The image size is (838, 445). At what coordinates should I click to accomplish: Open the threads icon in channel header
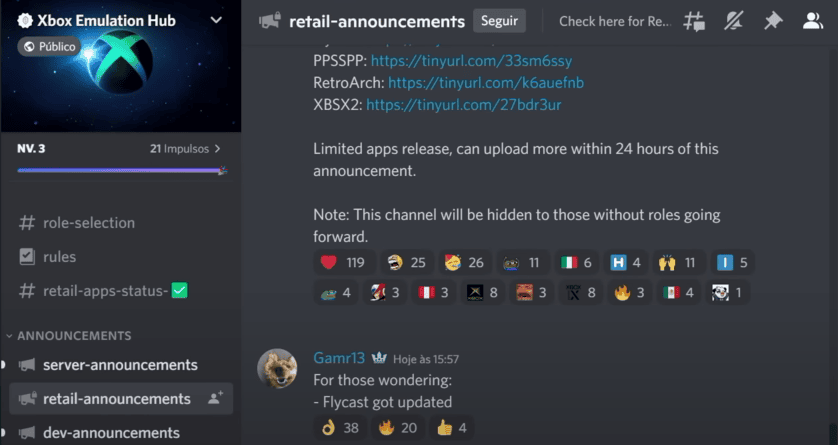[x=694, y=21]
